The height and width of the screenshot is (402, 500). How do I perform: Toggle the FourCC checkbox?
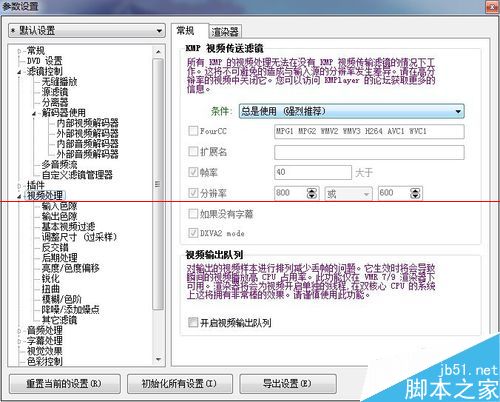point(193,131)
